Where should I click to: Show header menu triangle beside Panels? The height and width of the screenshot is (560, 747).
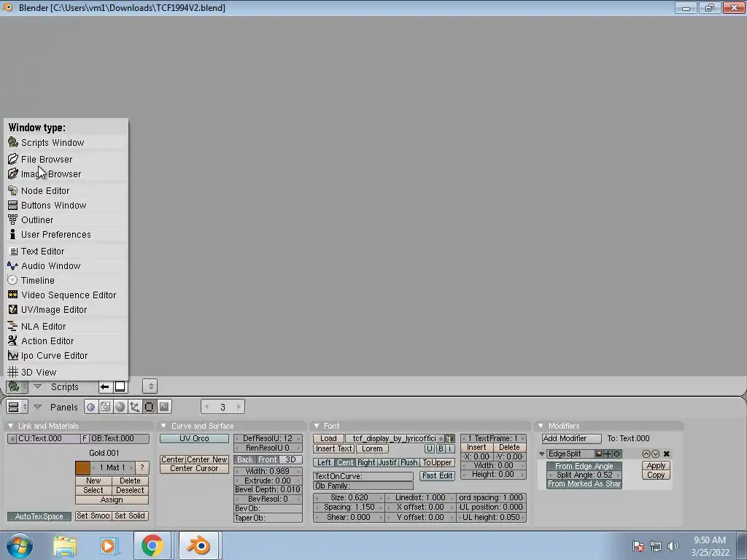pos(38,407)
